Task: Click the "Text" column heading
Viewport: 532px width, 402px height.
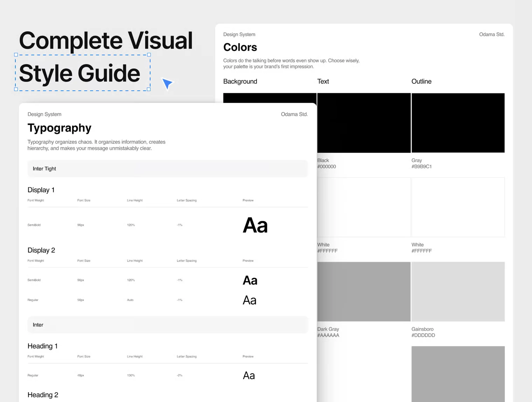Action: point(323,81)
